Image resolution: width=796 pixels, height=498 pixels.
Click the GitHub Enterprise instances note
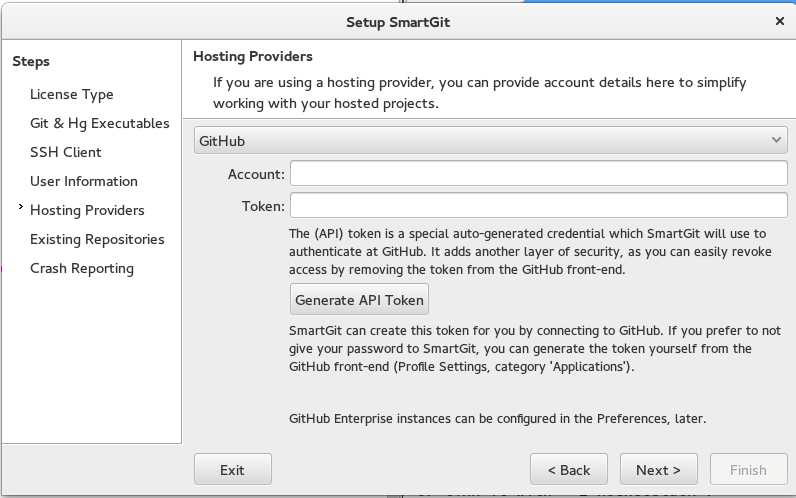pyautogui.click(x=498, y=419)
